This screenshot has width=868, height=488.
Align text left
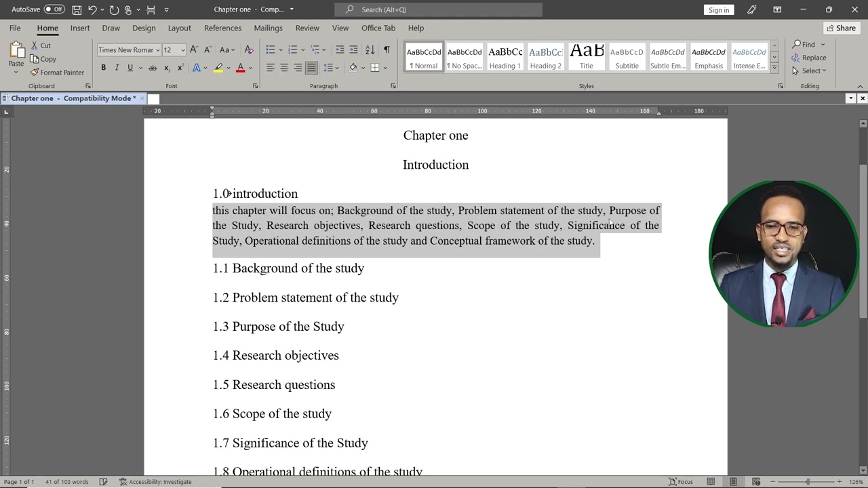pos(270,68)
